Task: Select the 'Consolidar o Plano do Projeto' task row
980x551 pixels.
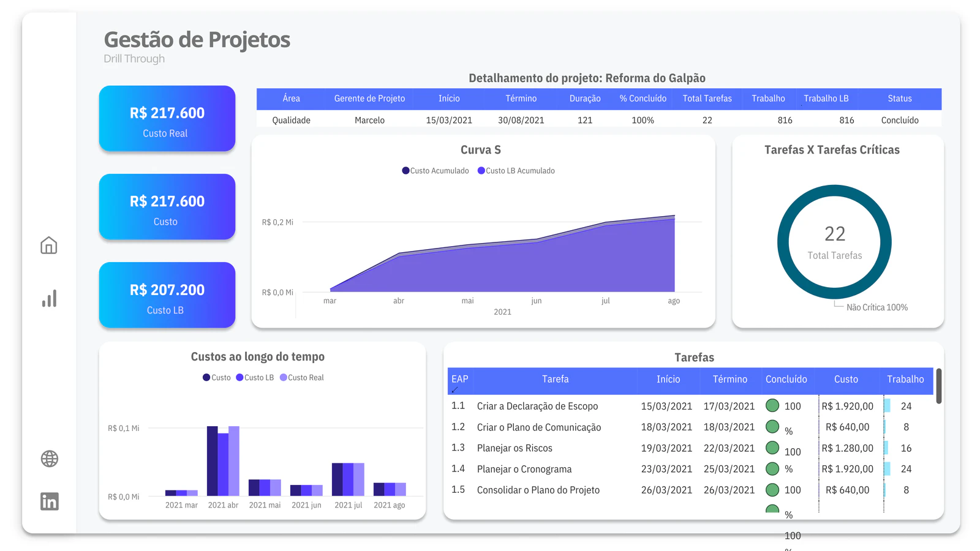Action: coord(690,490)
